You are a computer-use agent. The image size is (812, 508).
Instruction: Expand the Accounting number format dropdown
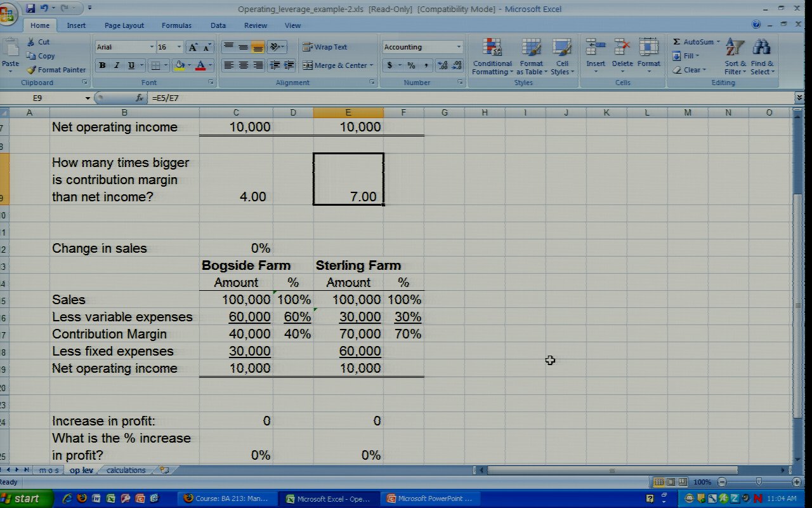(459, 47)
